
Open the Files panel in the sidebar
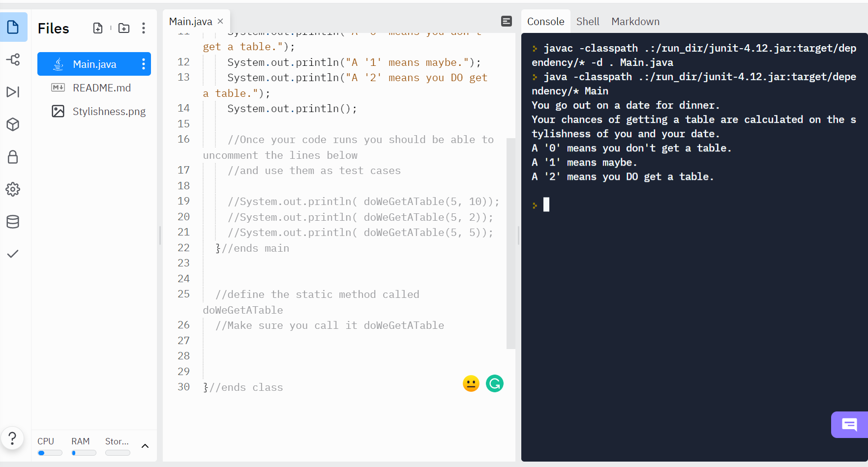point(13,27)
